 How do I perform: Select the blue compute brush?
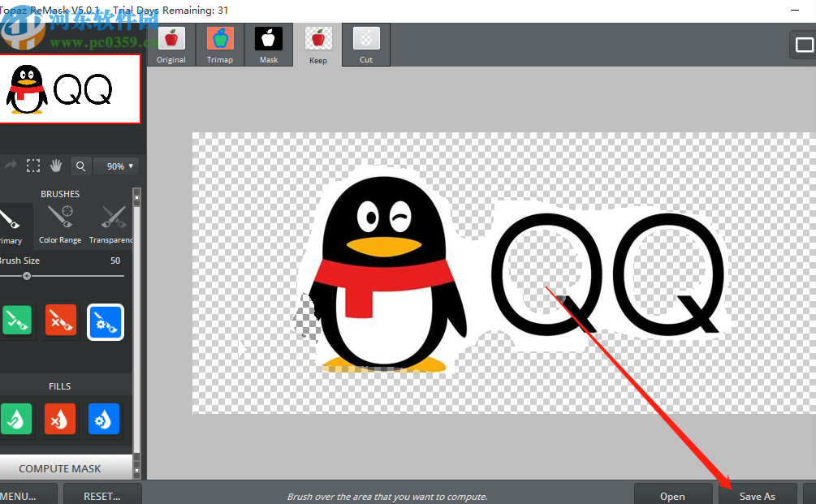(x=105, y=322)
